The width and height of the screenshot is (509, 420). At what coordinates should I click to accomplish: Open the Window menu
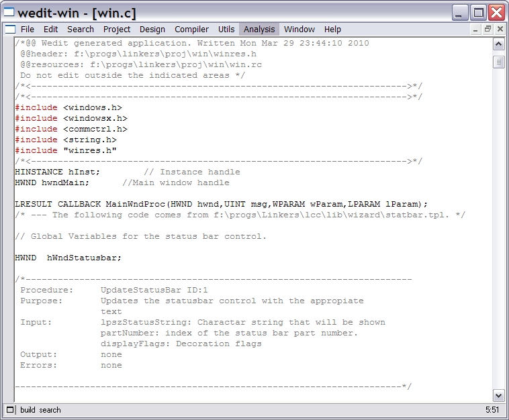[x=299, y=30]
